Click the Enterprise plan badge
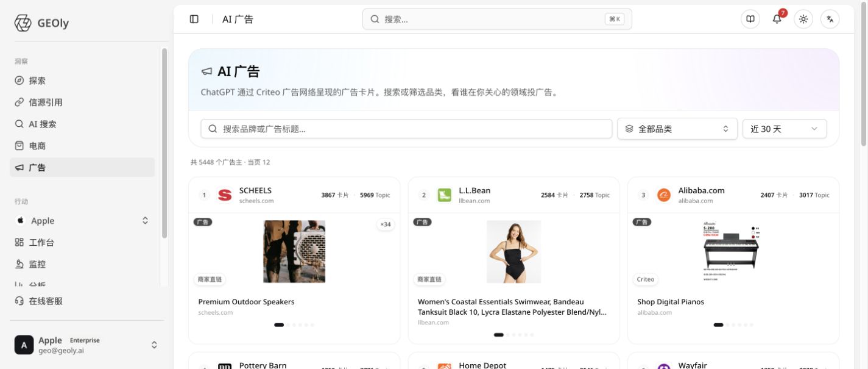The width and height of the screenshot is (868, 369). pyautogui.click(x=85, y=340)
